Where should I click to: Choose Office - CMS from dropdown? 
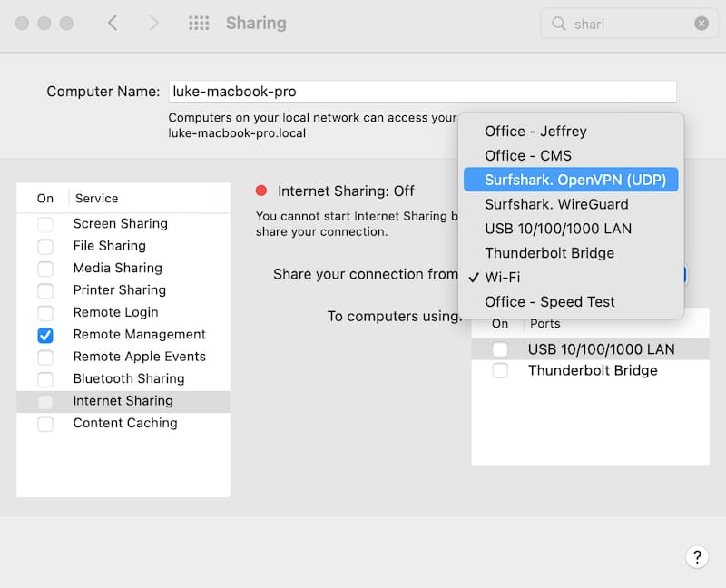tap(571, 155)
